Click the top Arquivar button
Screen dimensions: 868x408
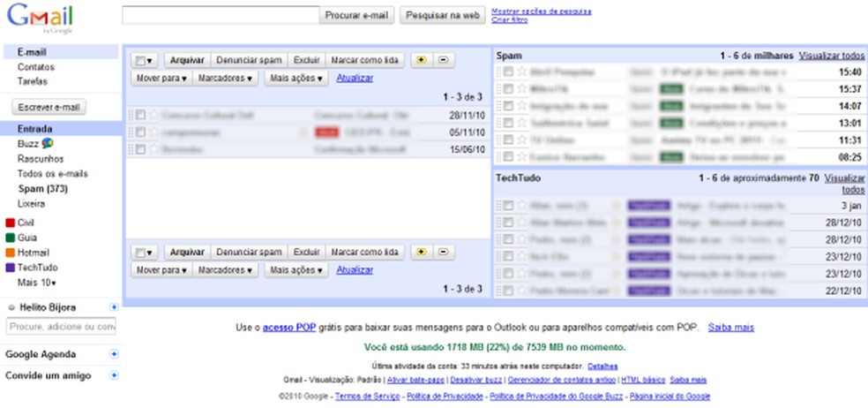[x=187, y=60]
